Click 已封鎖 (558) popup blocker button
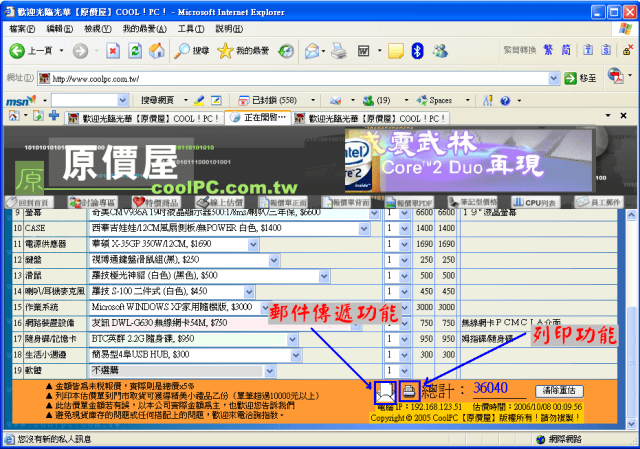Viewport: 640px width, 449px height. tap(267, 100)
